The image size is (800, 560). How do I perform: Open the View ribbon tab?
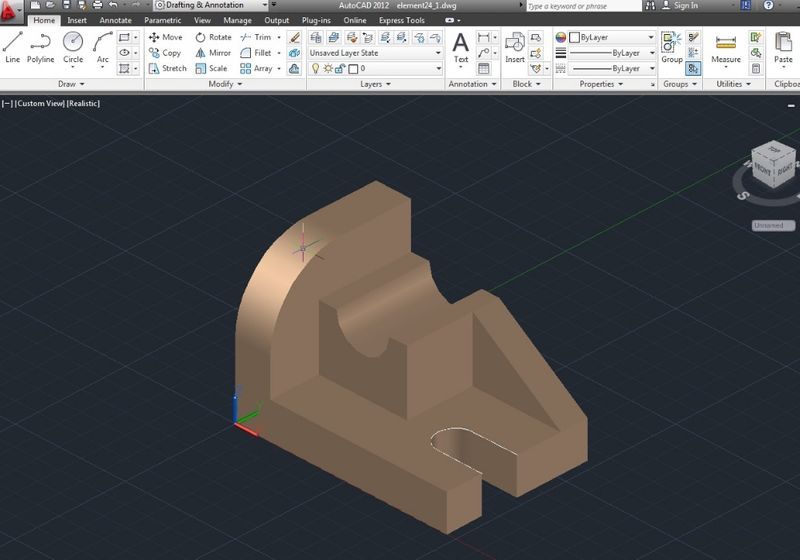click(x=202, y=20)
